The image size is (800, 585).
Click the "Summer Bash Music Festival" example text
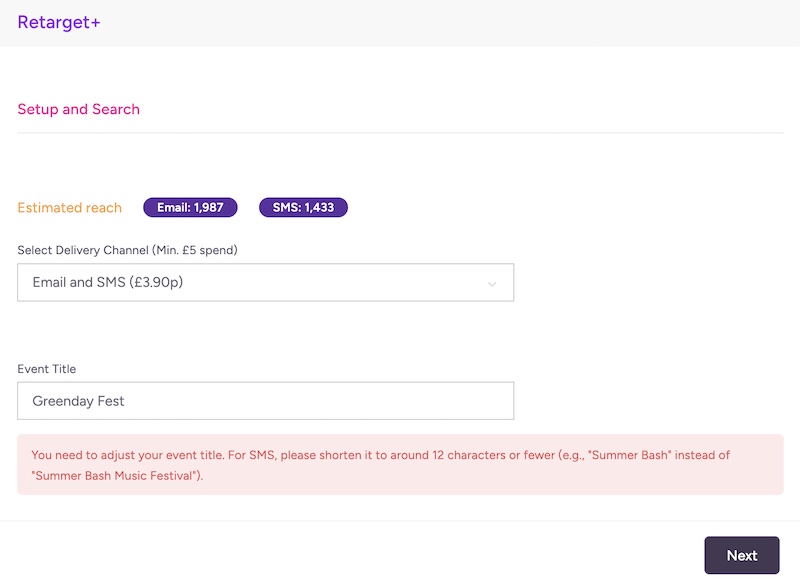point(115,475)
